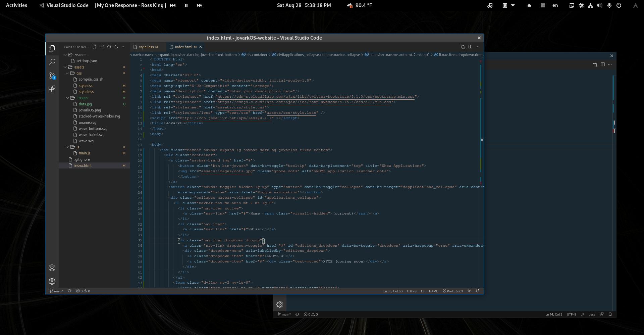Screen dimensions: 644x335
Task: Open the Accounts icon in the activity bar
Action: pos(52,268)
